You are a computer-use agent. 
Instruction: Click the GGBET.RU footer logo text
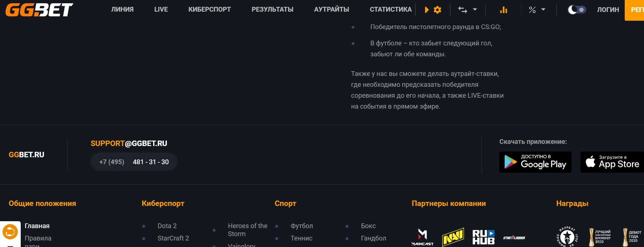[27, 155]
